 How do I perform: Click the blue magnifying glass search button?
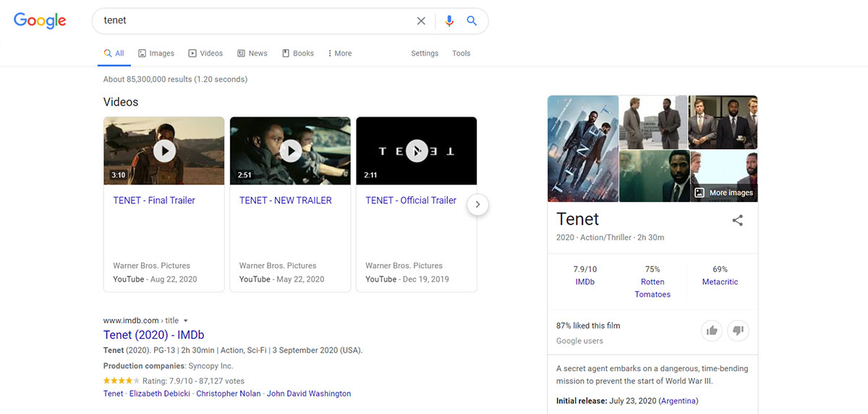tap(472, 21)
